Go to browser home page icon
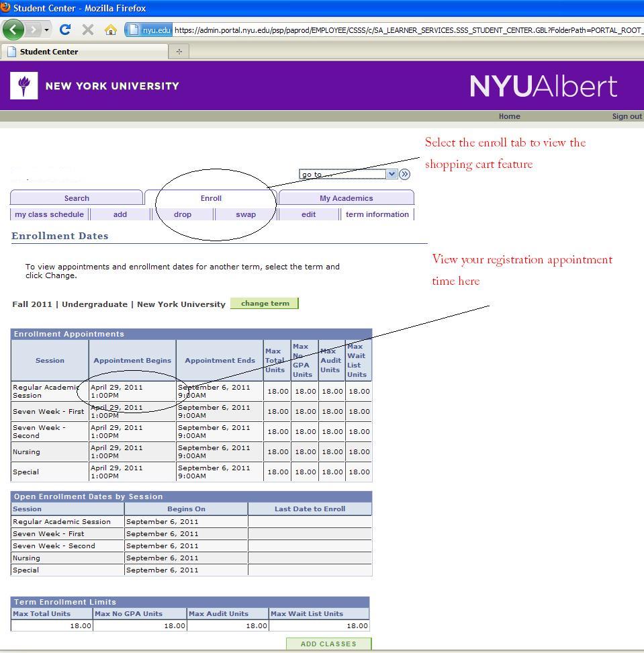 pos(110,30)
